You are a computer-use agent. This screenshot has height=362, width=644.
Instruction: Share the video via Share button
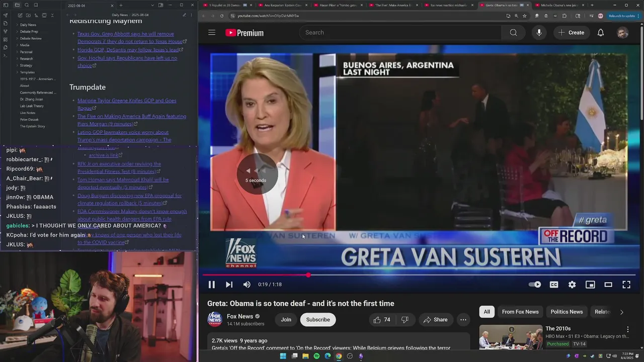pos(435,320)
